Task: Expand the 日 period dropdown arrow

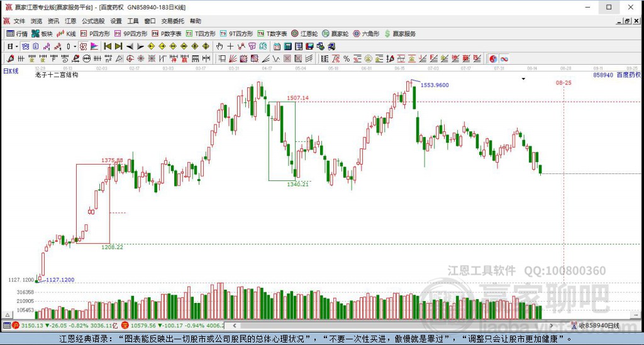Action: [17, 46]
